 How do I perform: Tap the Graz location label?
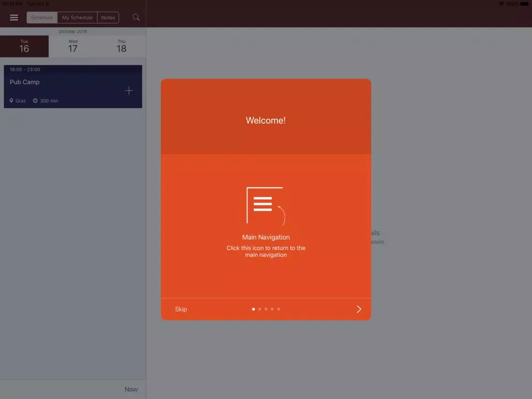(x=18, y=101)
